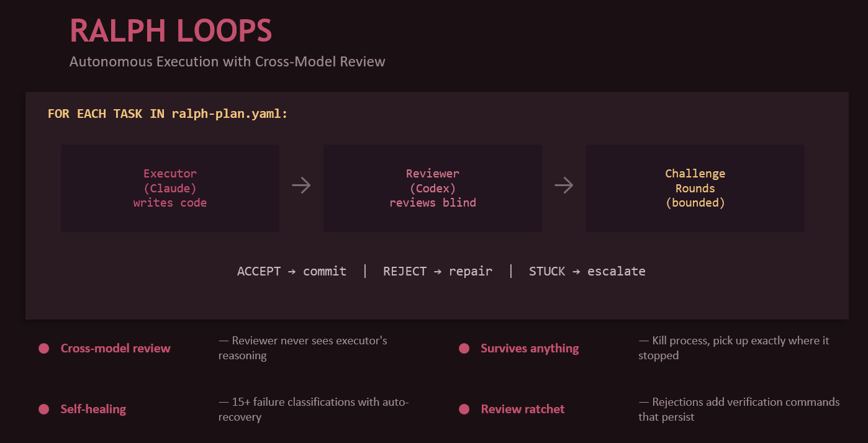Click the text 15+ failure classifications with auto-recovery
The height and width of the screenshot is (443, 868).
pyautogui.click(x=314, y=409)
